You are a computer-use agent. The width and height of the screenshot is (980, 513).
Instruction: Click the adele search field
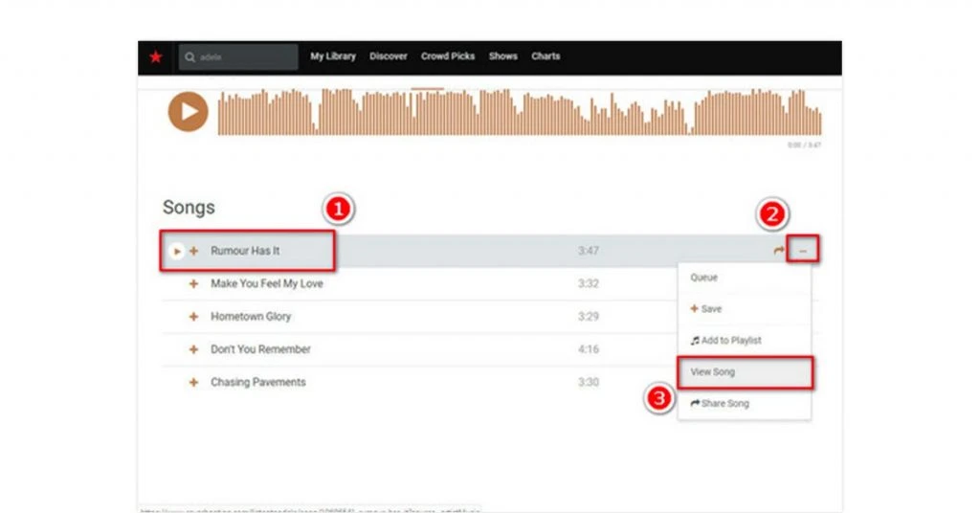(x=238, y=57)
